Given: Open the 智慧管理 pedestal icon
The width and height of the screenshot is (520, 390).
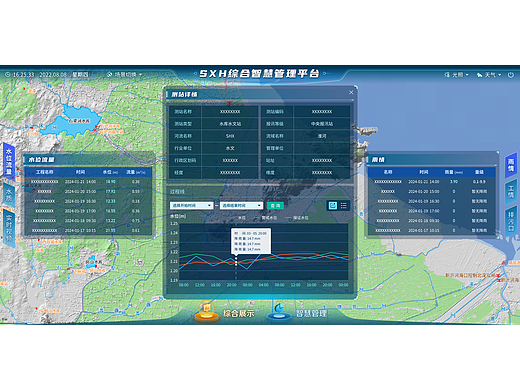Looking at the screenshot, I should tap(279, 311).
